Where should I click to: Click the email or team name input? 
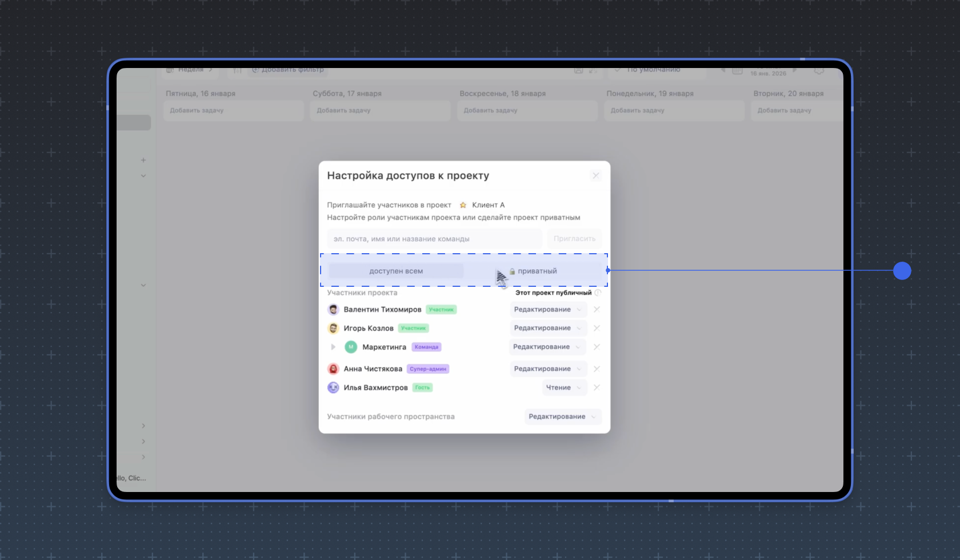click(x=434, y=239)
